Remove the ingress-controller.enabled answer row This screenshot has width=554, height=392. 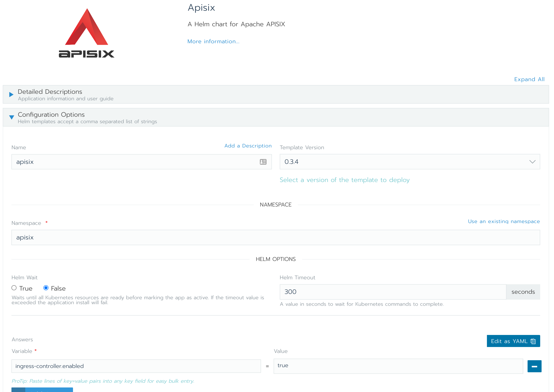coord(534,366)
